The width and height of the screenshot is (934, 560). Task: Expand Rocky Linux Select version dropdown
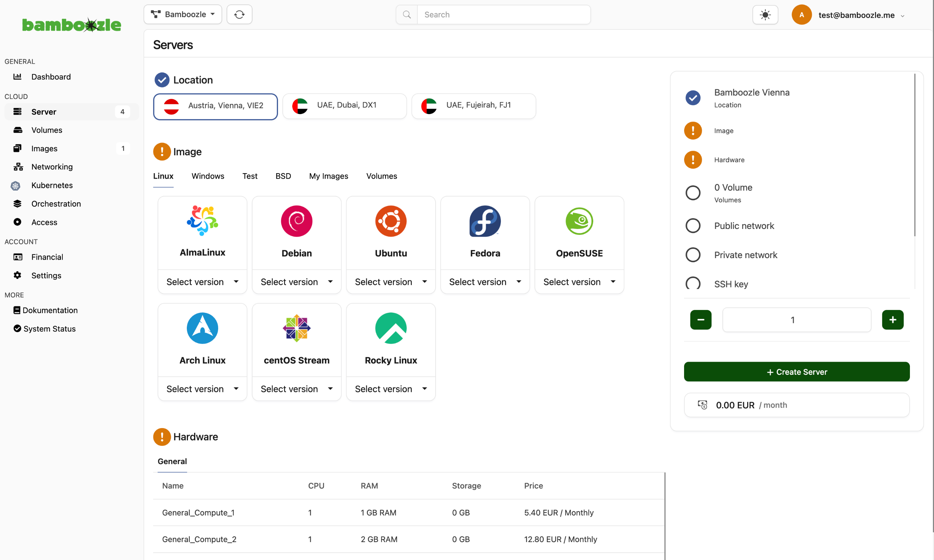coord(391,389)
